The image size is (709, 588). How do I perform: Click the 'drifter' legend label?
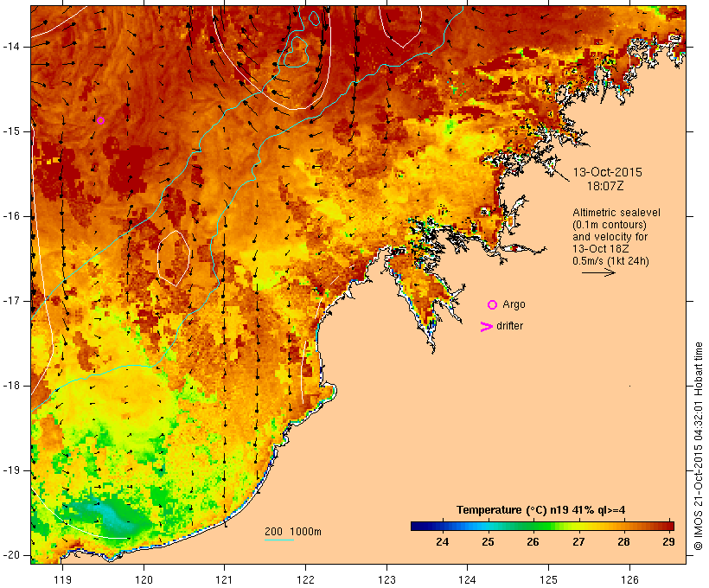click(x=509, y=326)
